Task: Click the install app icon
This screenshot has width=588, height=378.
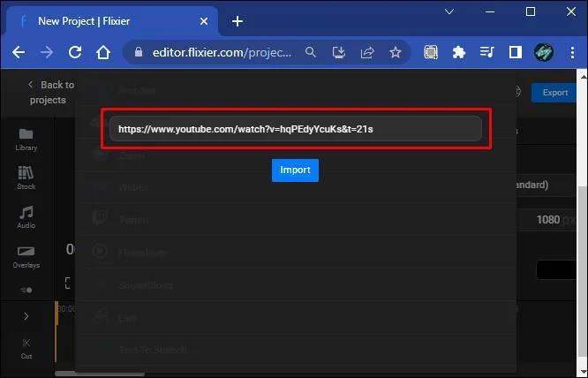Action: [339, 52]
